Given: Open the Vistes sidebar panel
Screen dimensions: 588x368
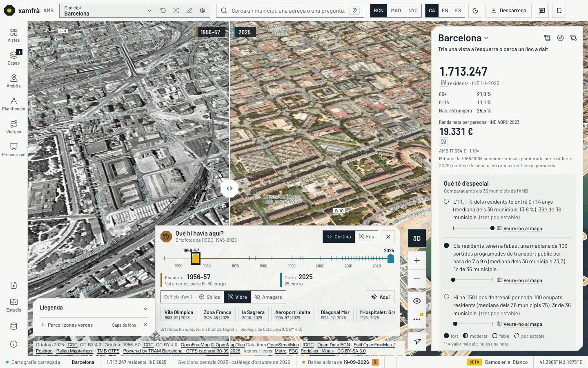Looking at the screenshot, I should click(x=13, y=35).
